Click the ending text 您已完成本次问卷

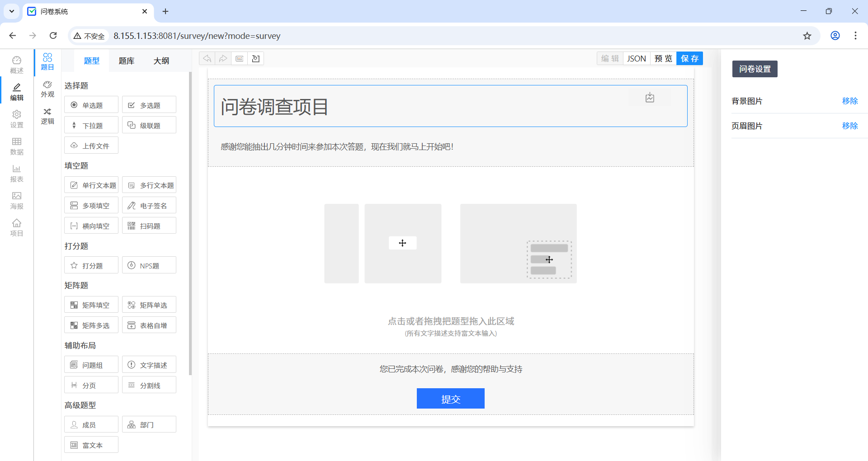(451, 369)
